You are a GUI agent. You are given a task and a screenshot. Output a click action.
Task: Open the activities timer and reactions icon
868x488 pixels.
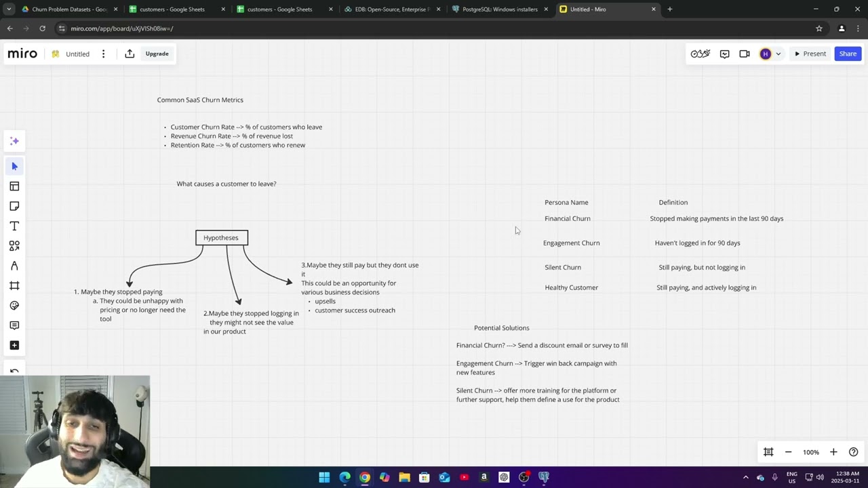click(x=701, y=54)
